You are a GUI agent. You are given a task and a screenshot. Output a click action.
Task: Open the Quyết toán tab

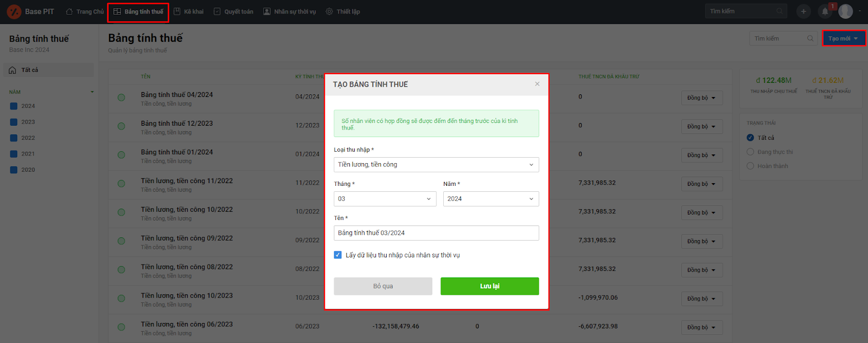(233, 11)
